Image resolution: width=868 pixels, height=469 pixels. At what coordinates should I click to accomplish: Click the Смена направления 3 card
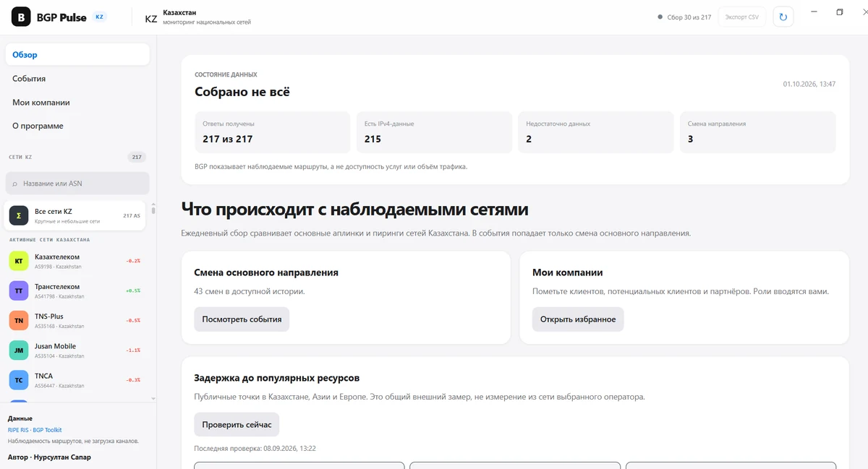tap(758, 132)
